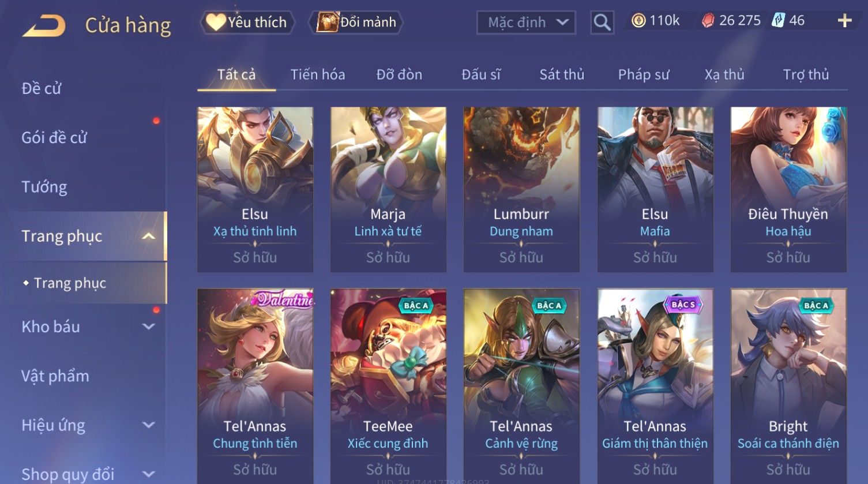Click the gold coin icon showing 110k
The image size is (868, 484).
(638, 21)
